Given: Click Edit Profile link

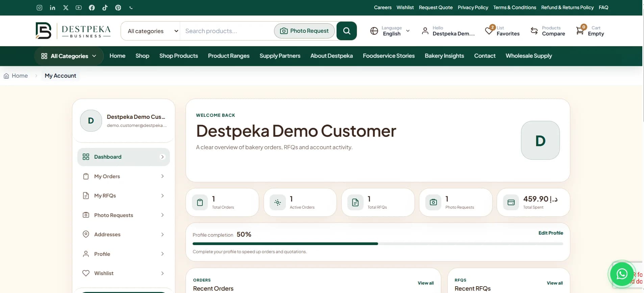Looking at the screenshot, I should (551, 233).
